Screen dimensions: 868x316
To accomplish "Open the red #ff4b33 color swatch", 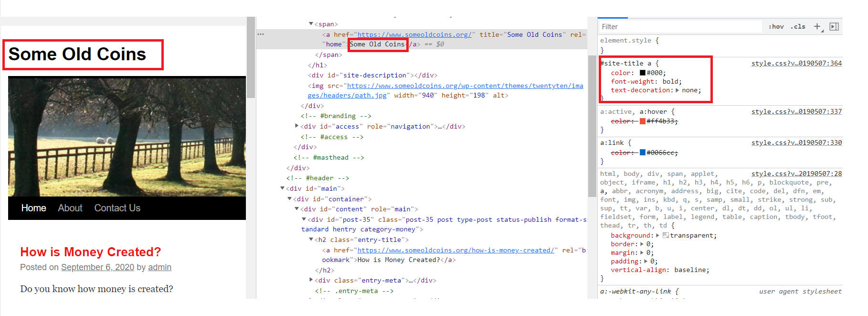I will tap(643, 121).
